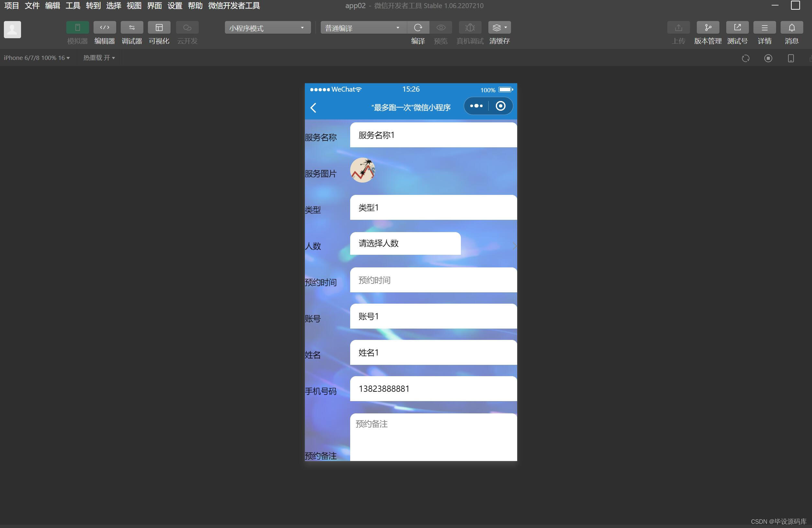The image size is (812, 528).
Task: Open the 视图 menu
Action: (134, 6)
